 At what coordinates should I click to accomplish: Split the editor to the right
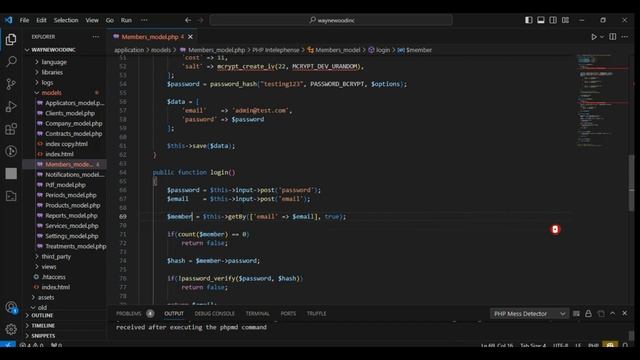(613, 37)
